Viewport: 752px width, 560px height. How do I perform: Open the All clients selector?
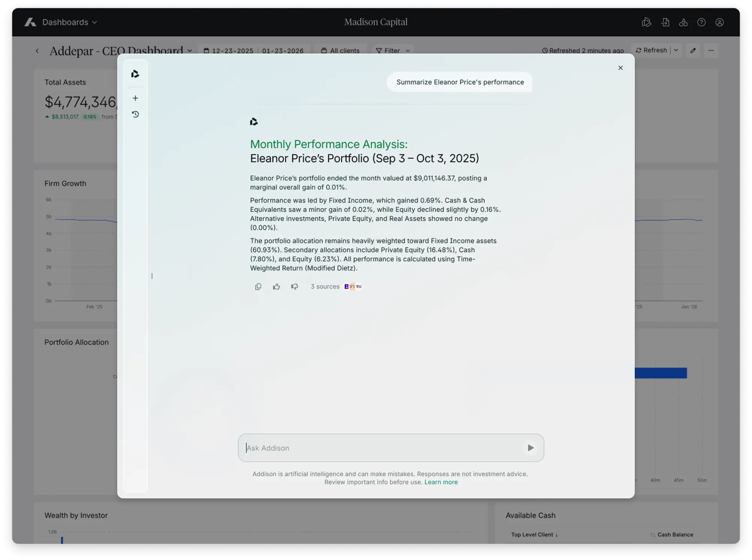click(340, 51)
